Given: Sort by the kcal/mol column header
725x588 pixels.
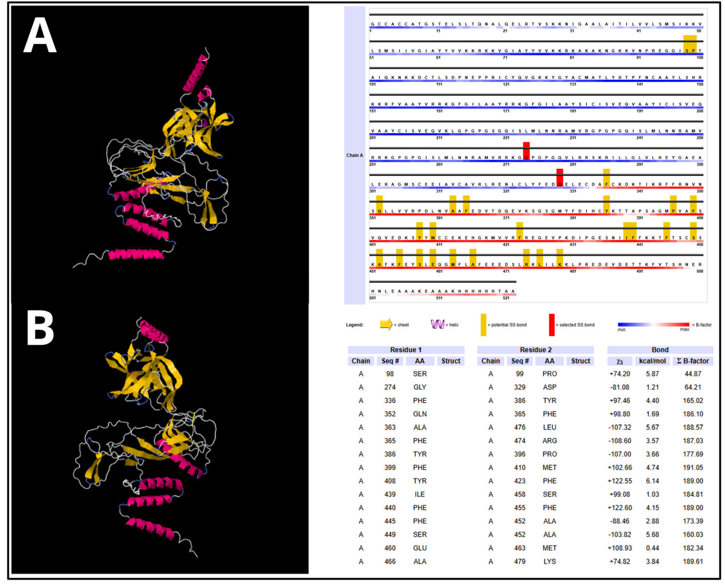Looking at the screenshot, I should pyautogui.click(x=652, y=361).
